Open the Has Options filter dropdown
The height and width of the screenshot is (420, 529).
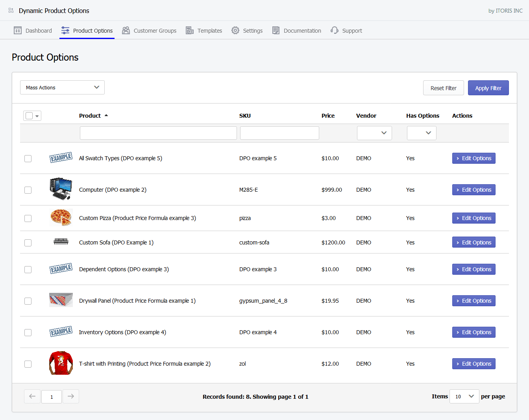point(422,133)
